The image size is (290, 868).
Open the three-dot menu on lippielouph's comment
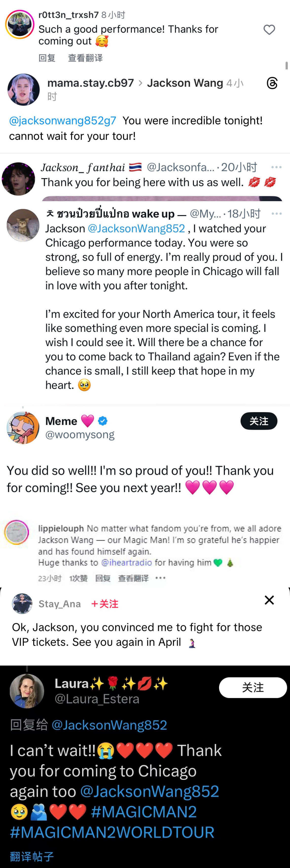pyautogui.click(x=160, y=578)
